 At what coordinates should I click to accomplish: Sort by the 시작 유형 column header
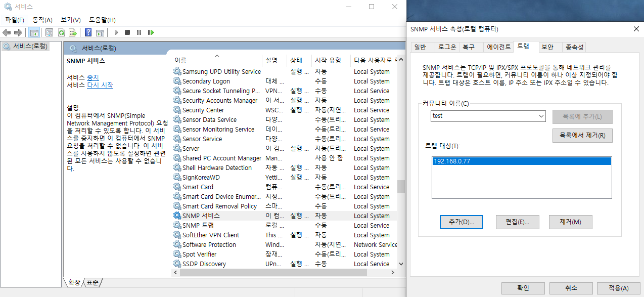point(331,60)
